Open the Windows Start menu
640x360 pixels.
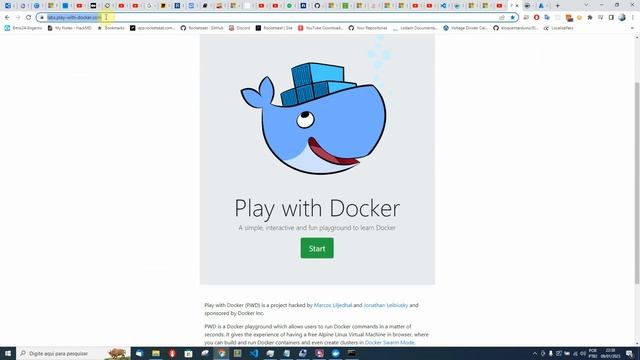click(x=8, y=353)
